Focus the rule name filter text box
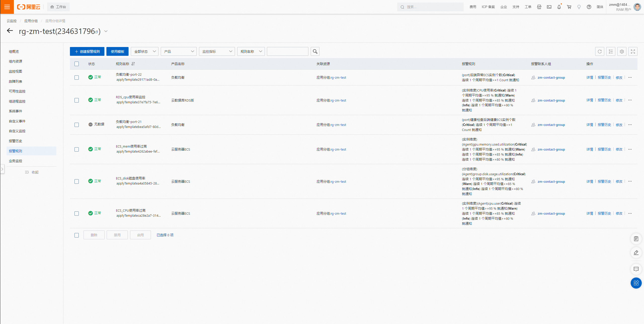 (x=288, y=52)
